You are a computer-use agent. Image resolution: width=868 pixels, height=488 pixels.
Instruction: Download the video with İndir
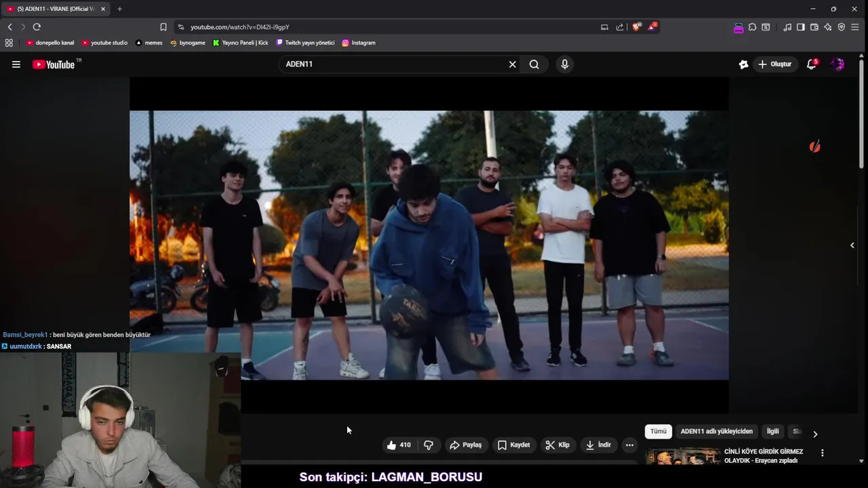(599, 445)
